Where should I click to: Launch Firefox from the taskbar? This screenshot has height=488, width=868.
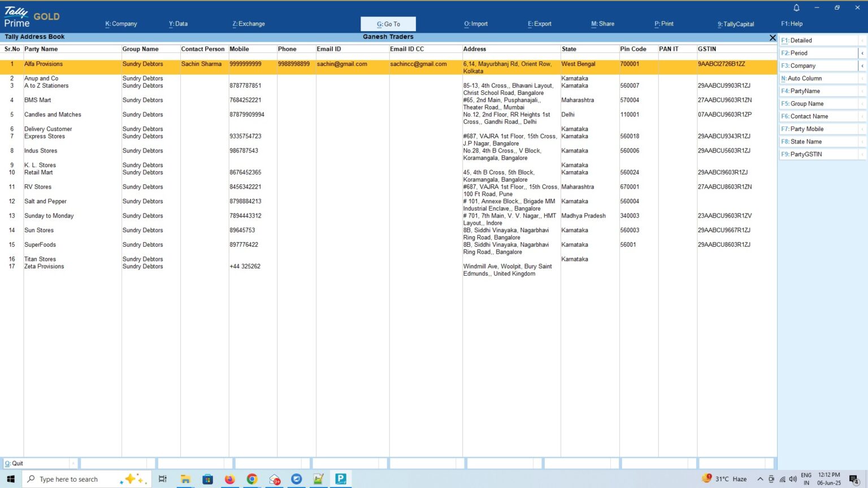coord(229,479)
